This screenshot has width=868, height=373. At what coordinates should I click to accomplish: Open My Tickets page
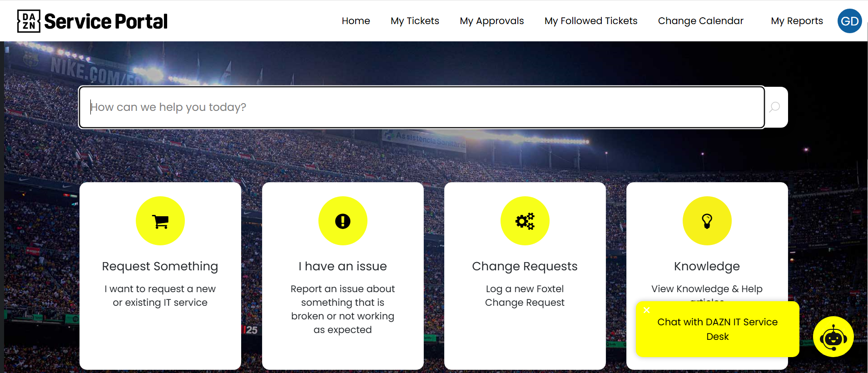click(415, 21)
